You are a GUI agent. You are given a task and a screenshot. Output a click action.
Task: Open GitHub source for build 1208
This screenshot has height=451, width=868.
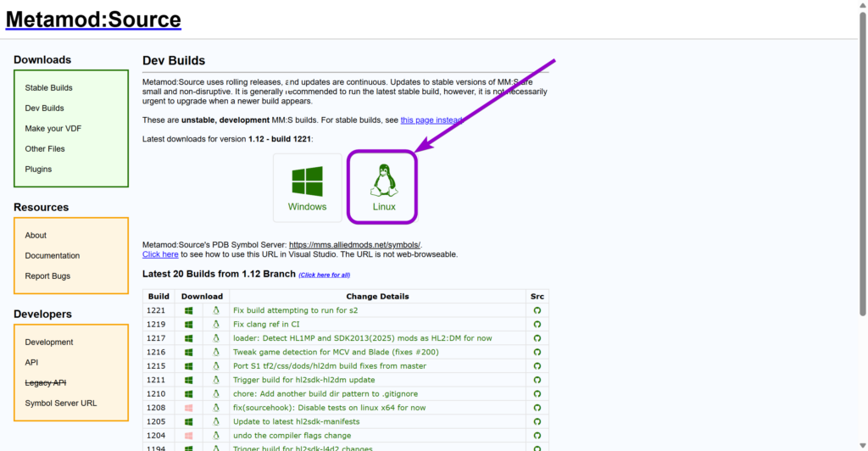pos(537,408)
